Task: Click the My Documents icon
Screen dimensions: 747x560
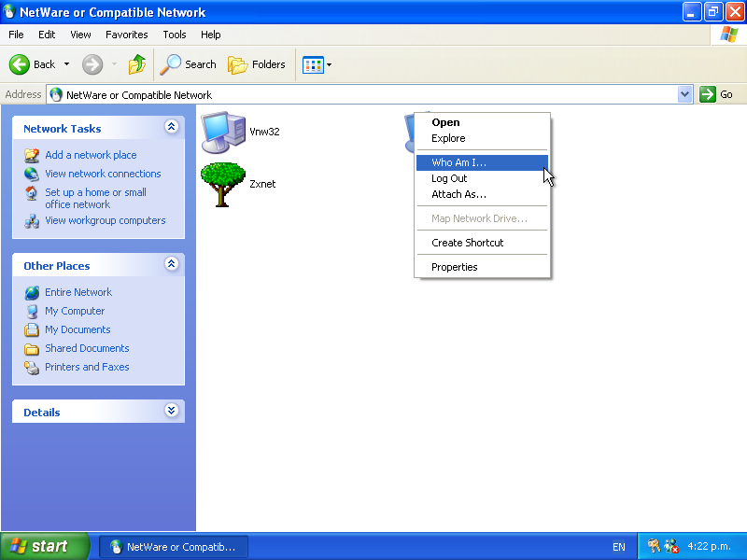Action: click(32, 329)
